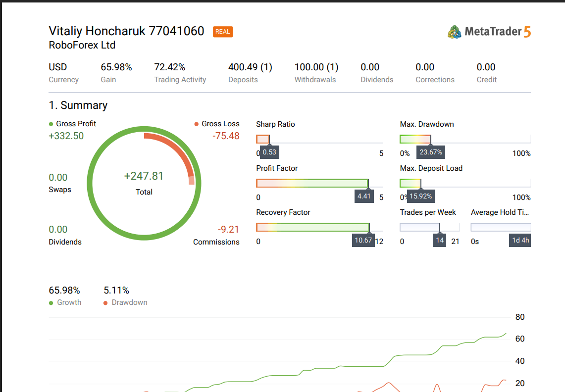Click the red gross loss donut arc
This screenshot has width=565, height=392.
[x=178, y=151]
